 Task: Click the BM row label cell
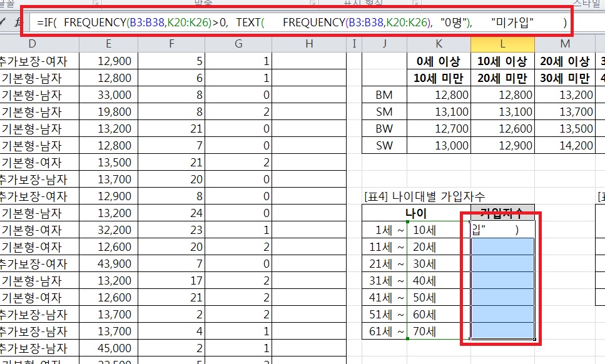pyautogui.click(x=384, y=95)
